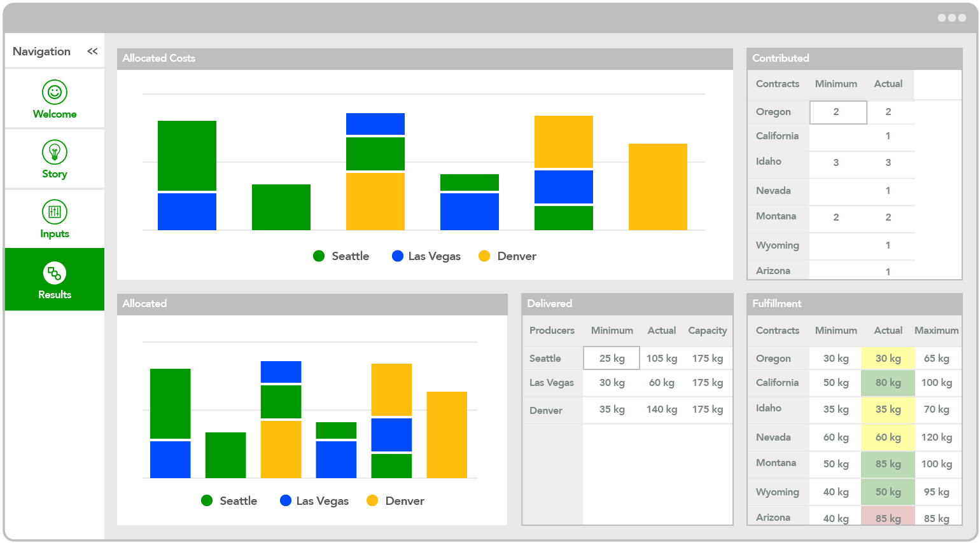Click the Denver Minimum 35 kg cell

tap(612, 409)
